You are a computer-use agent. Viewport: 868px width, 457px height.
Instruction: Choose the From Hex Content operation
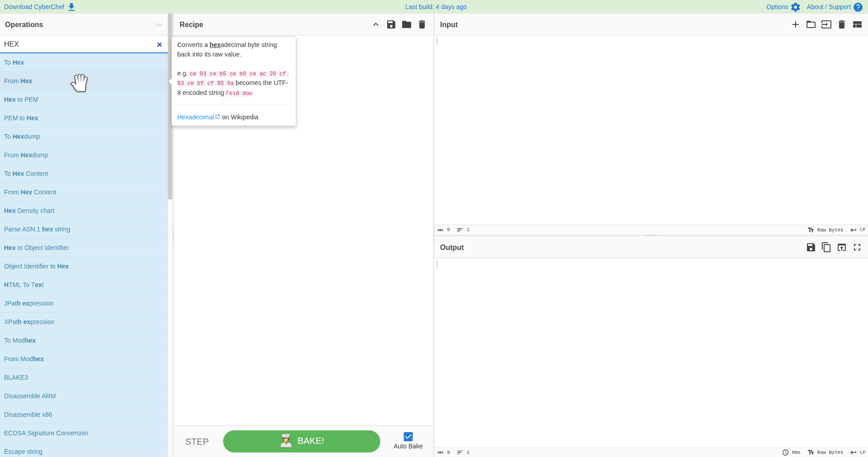(84, 192)
